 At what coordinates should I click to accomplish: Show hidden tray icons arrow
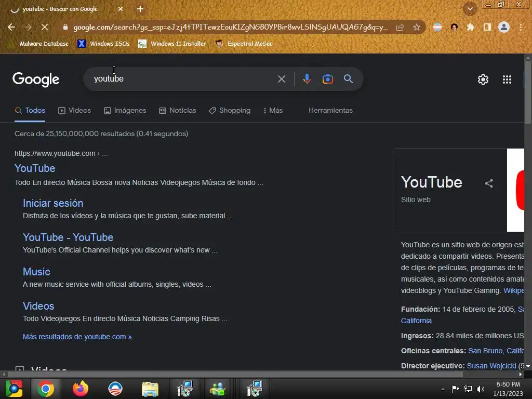pyautogui.click(x=443, y=389)
